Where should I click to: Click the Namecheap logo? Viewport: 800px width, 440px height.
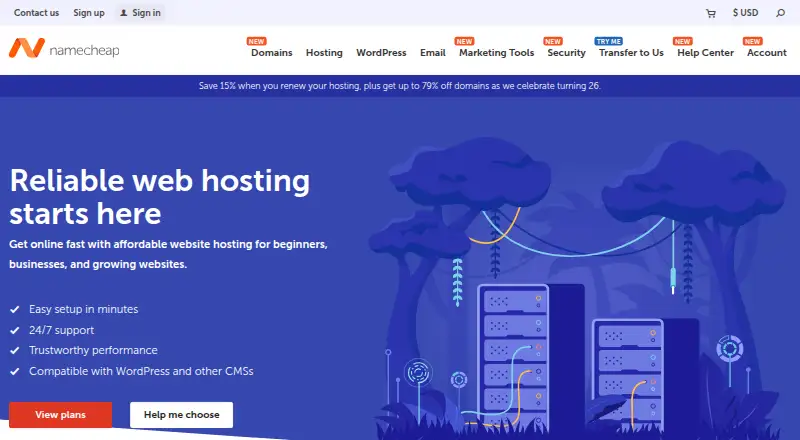point(64,49)
